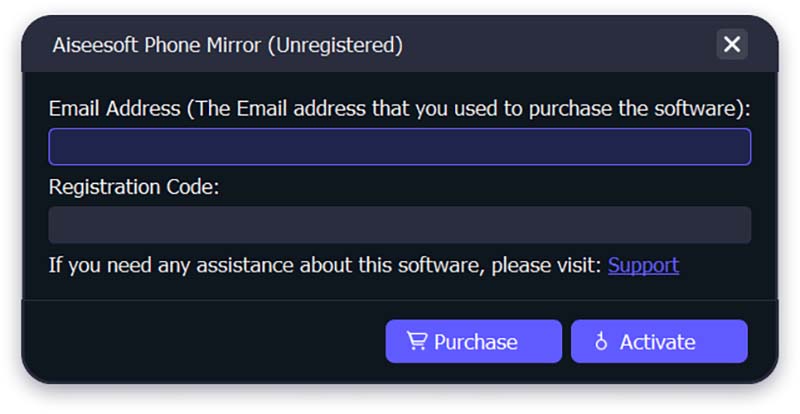Screen dimensions: 800x414
Task: Click the footer area left of Purchase
Action: [204, 342]
